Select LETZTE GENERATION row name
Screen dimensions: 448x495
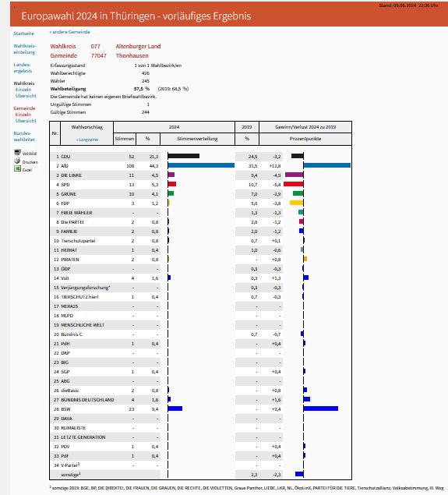(x=83, y=437)
